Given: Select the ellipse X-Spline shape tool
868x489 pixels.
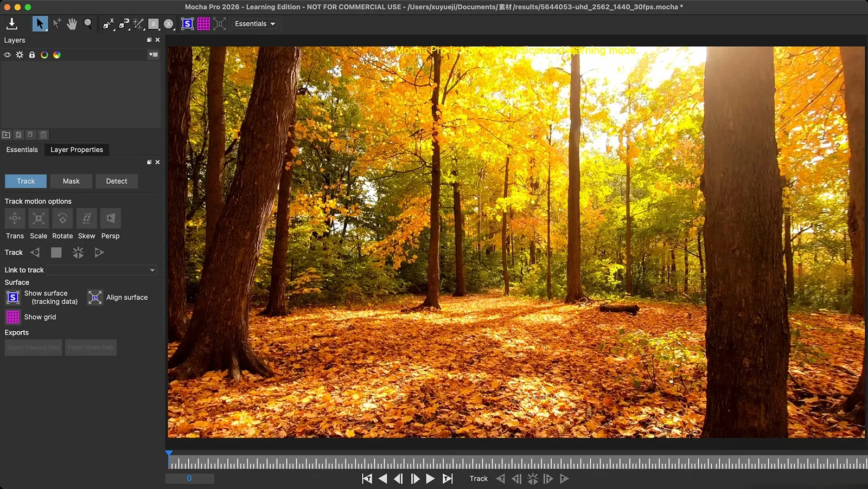Looking at the screenshot, I should point(169,24).
